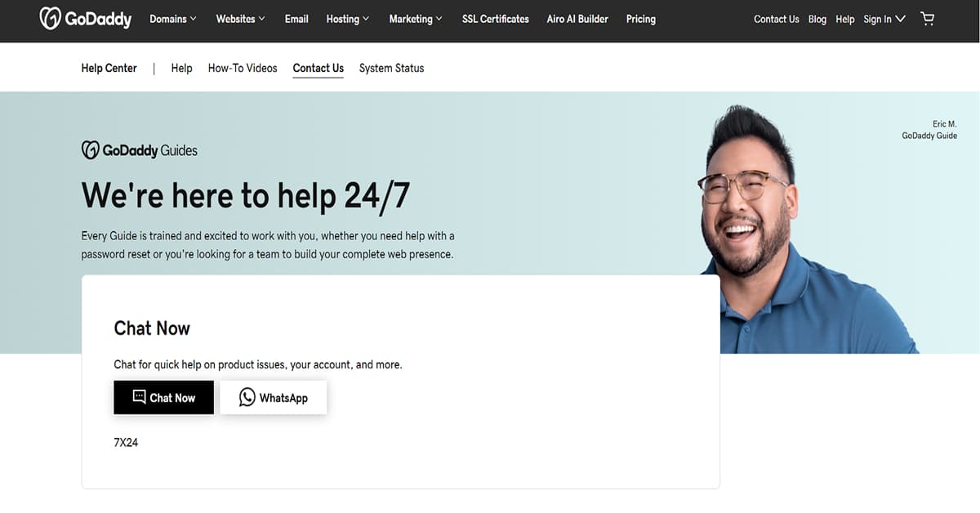Screen dimensions: 980x513
Task: Select the underlined Contact Us tab
Action: click(x=318, y=69)
